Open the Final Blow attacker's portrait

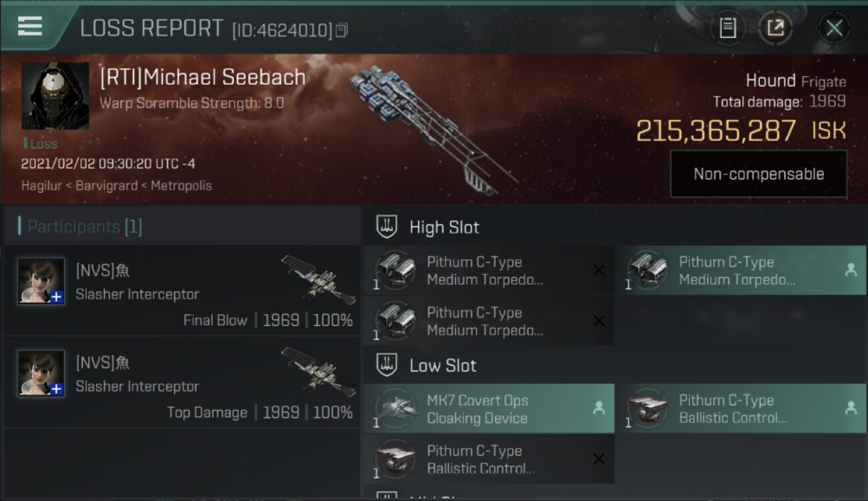pyautogui.click(x=41, y=281)
